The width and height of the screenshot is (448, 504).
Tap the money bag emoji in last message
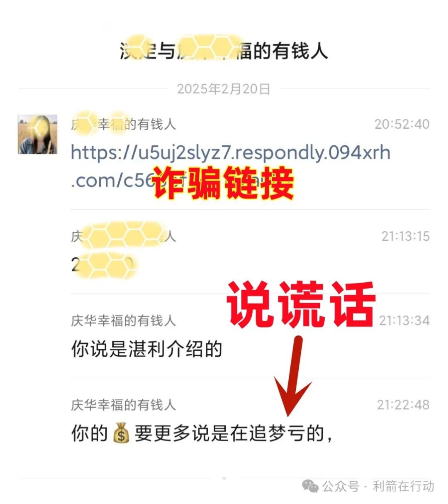[x=121, y=433]
